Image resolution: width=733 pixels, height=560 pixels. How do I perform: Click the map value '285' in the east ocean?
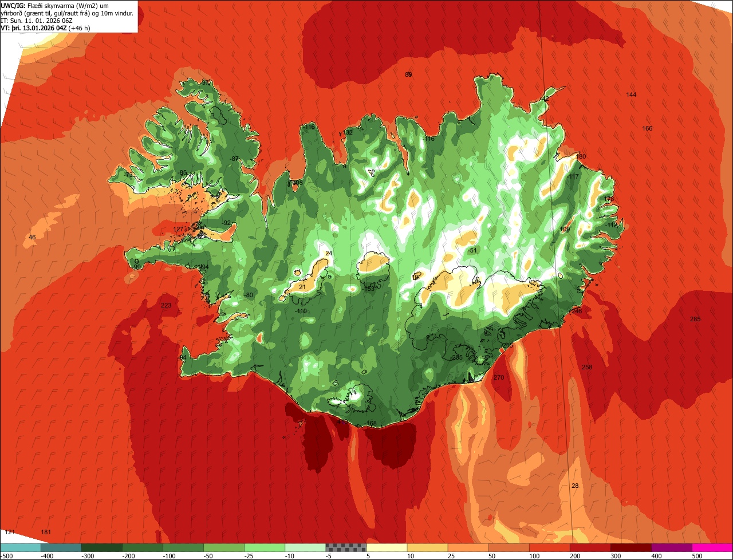tap(695, 319)
